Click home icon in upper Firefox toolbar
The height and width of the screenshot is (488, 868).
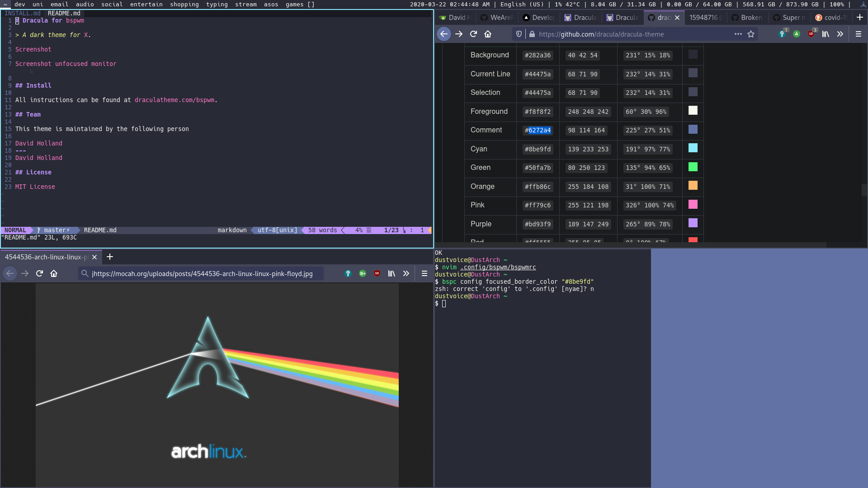click(x=488, y=34)
